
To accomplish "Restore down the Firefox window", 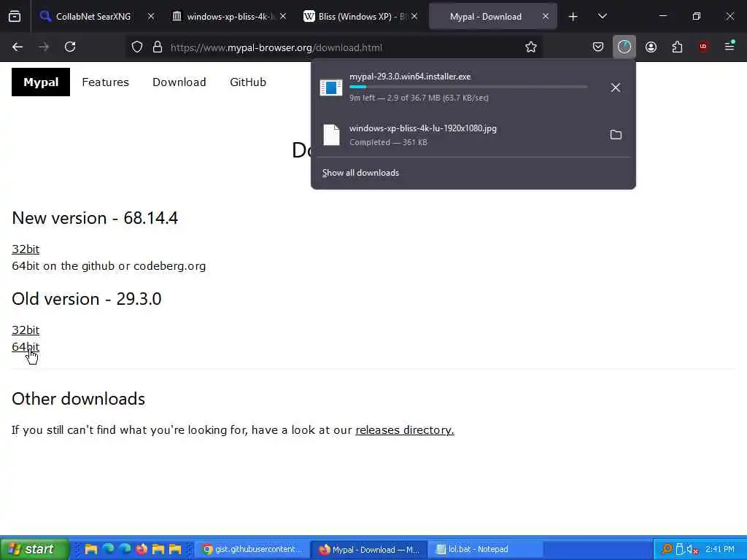I will tap(696, 16).
